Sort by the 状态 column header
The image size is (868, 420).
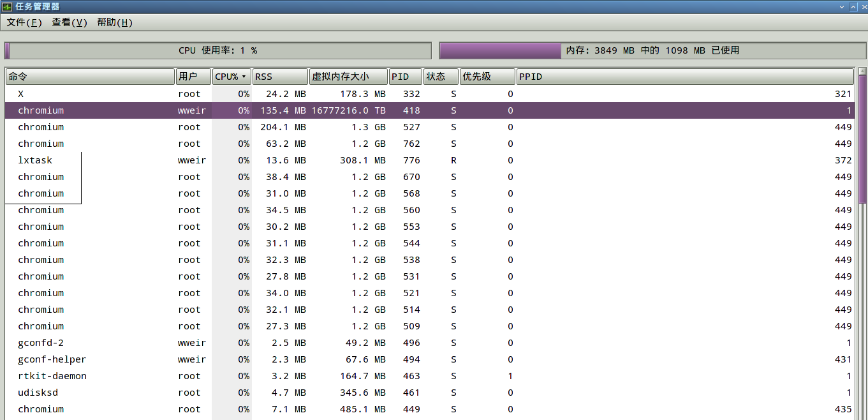[441, 77]
